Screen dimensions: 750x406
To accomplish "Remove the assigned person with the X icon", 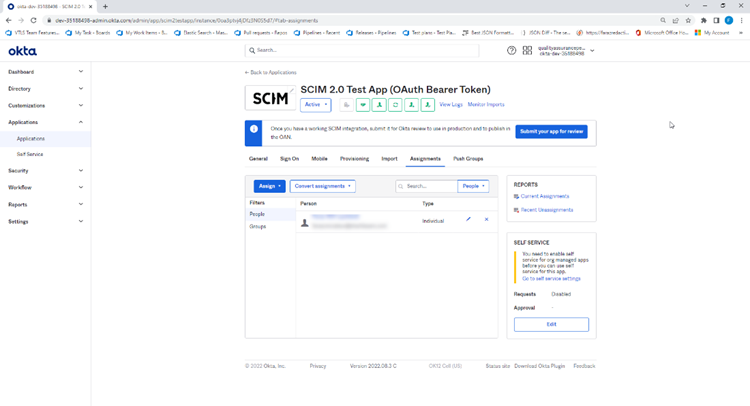I will tap(486, 219).
